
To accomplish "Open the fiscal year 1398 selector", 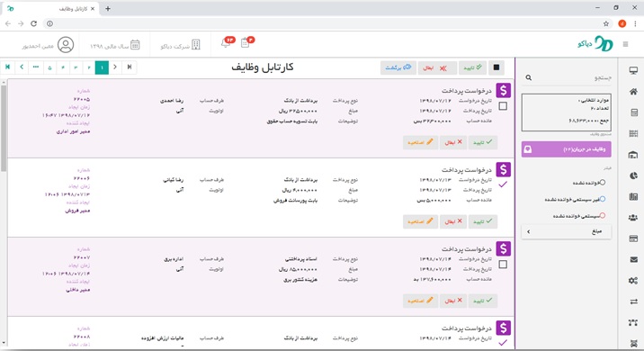I will tap(115, 45).
